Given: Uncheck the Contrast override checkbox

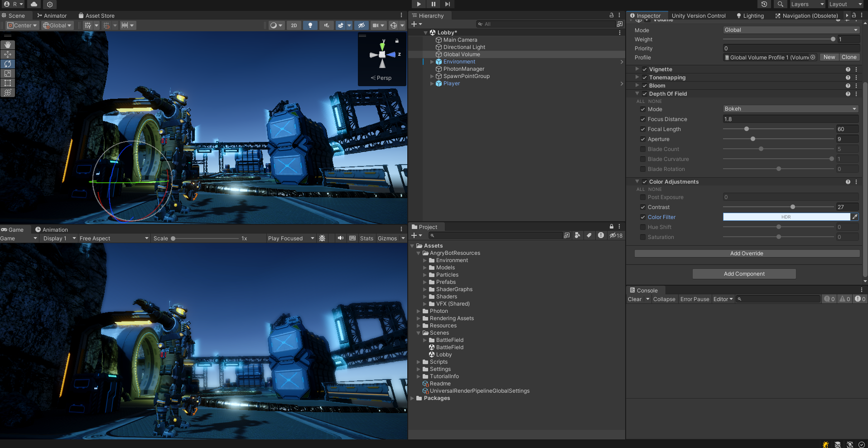Looking at the screenshot, I should click(643, 207).
